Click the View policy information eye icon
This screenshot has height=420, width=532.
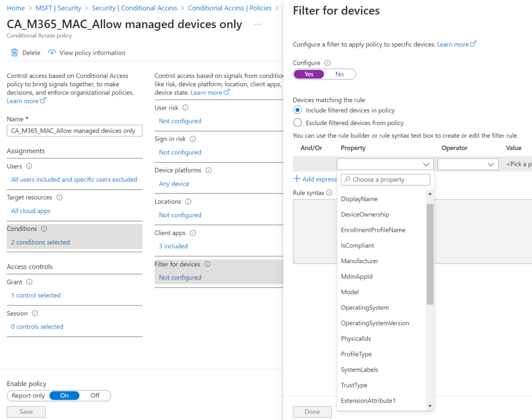(x=52, y=52)
